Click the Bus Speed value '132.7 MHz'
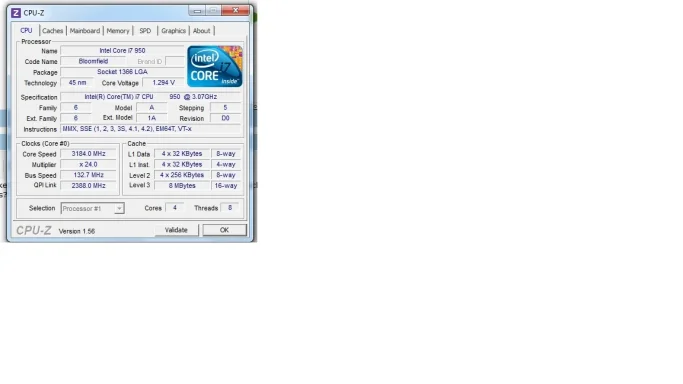This screenshot has height=384, width=683. (x=88, y=175)
